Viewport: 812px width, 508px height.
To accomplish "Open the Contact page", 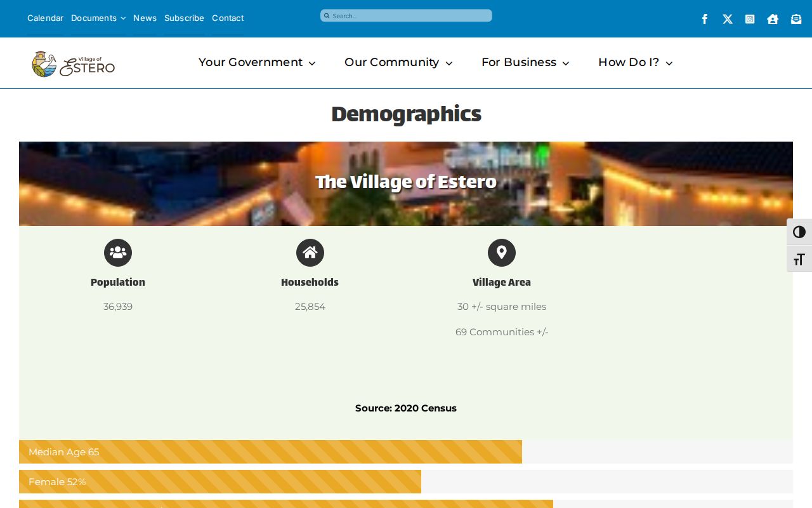I will pyautogui.click(x=228, y=18).
